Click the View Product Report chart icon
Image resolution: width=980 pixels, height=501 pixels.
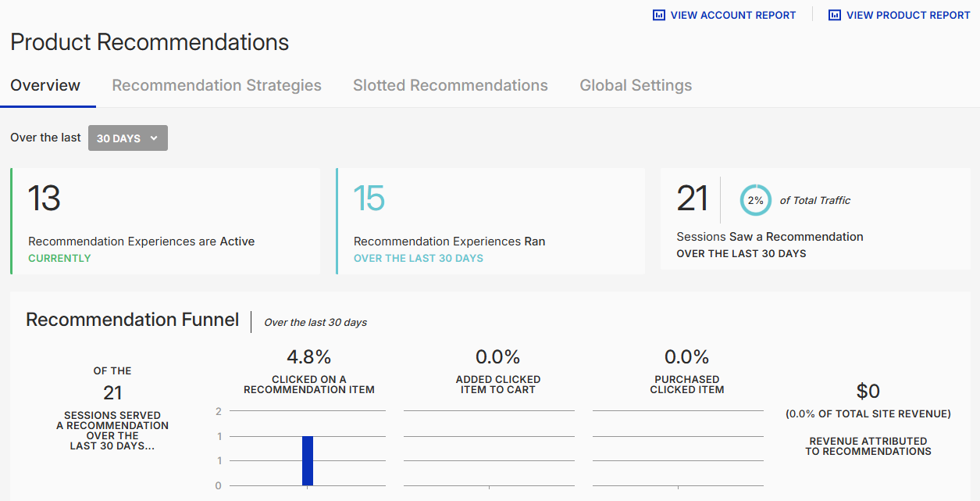click(835, 15)
